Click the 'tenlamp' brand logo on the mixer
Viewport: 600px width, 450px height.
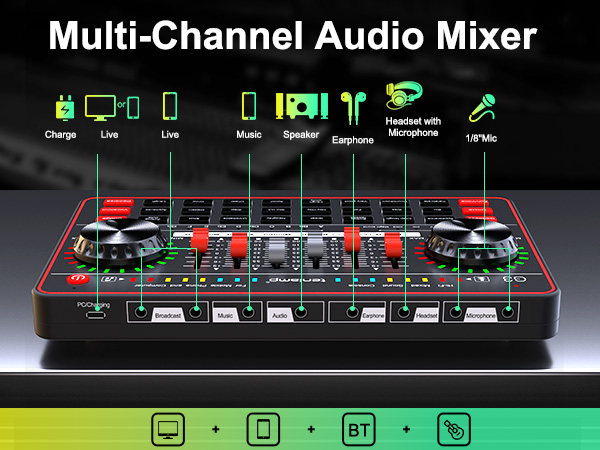[295, 280]
